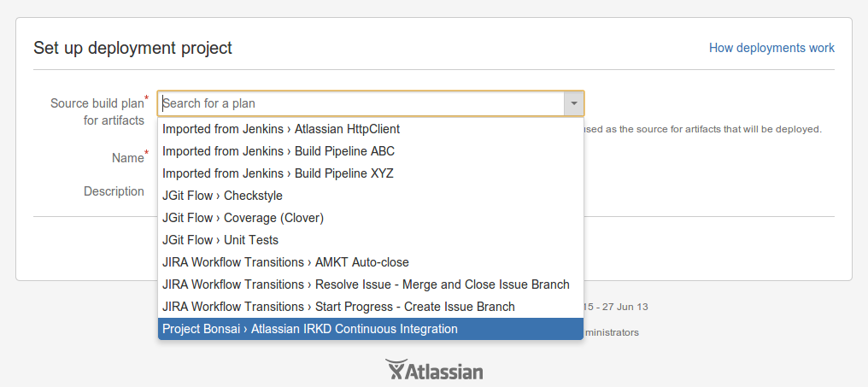
Task: Click the Atlassian logo in footer
Action: [434, 370]
